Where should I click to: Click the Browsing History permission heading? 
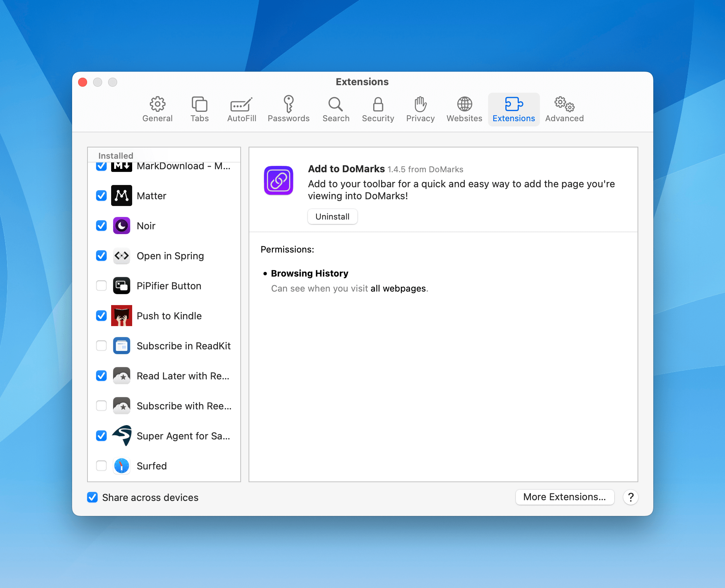309,273
